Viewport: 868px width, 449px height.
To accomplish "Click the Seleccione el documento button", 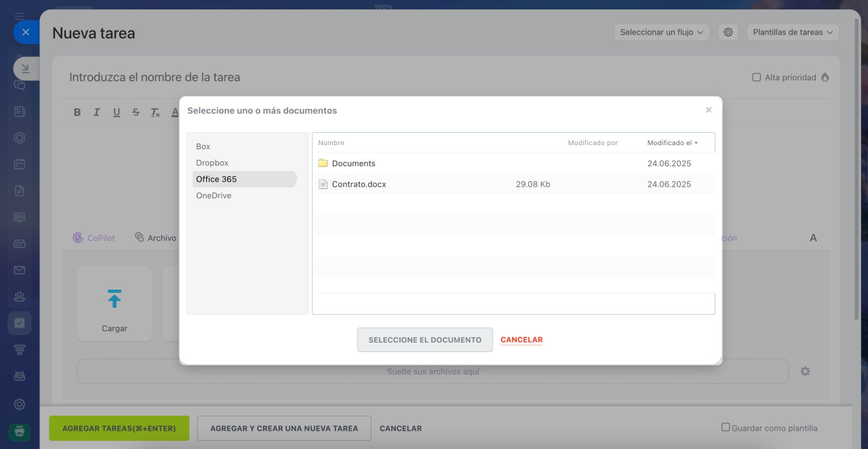I will [x=425, y=340].
